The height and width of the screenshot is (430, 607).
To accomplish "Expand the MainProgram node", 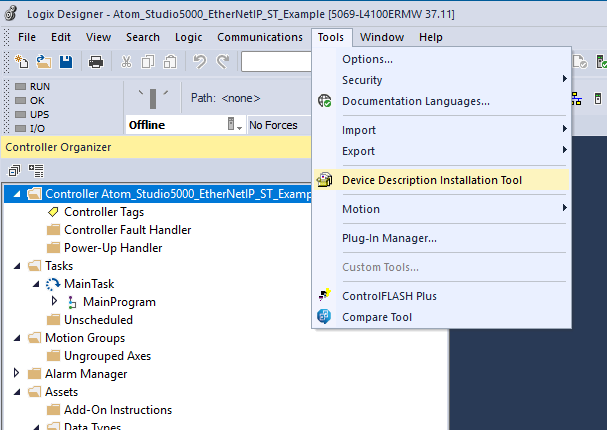I will (x=54, y=302).
